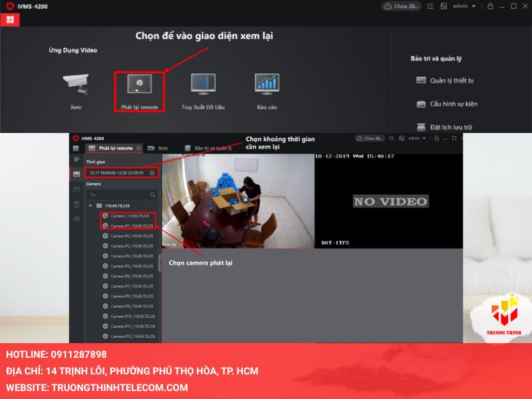Click the hamburger menu icon in playback sidebar
Screen dimensions: 532x399
click(x=76, y=160)
